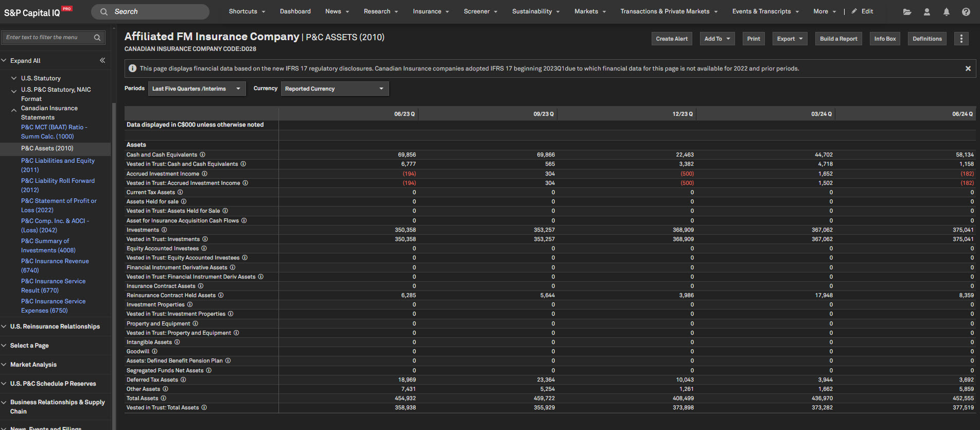Click info icon beside Reinsurance Contract Held Assets
This screenshot has height=430, width=980.
(x=221, y=295)
